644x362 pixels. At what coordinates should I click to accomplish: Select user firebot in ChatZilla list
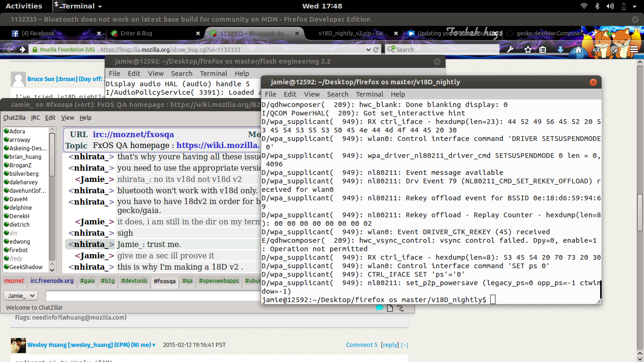click(x=25, y=250)
